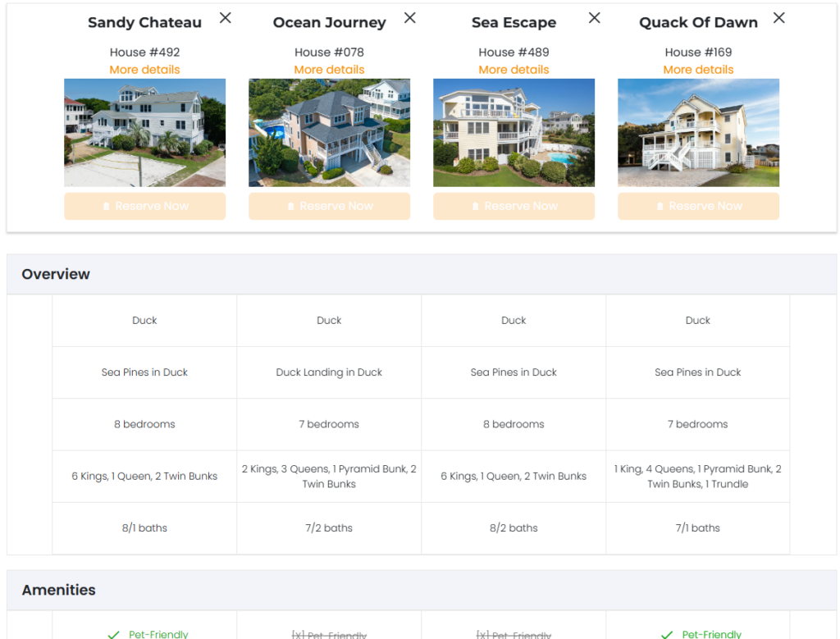Collapse the Overview section header
The height and width of the screenshot is (639, 840).
click(422, 274)
